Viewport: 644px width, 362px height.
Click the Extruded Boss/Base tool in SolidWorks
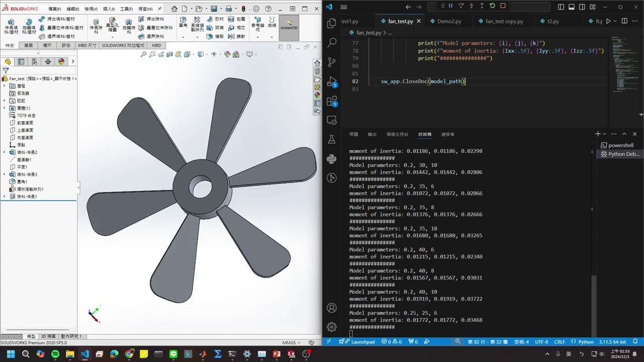click(11, 25)
